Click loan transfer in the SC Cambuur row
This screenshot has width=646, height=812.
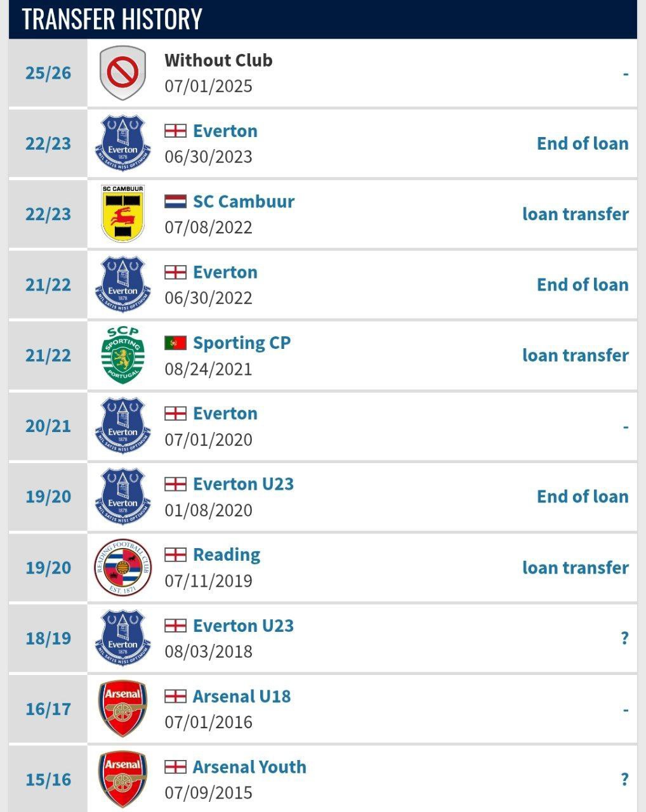click(x=575, y=214)
